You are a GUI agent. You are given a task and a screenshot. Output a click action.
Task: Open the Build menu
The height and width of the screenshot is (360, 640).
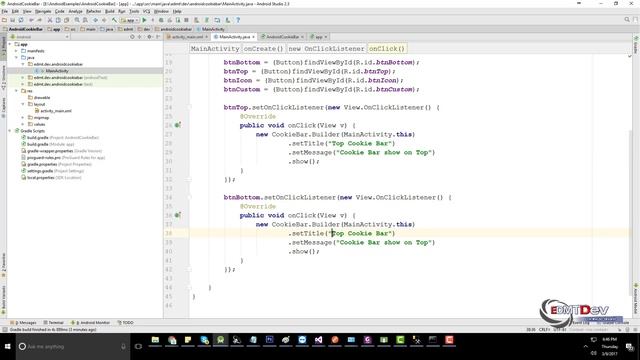[110, 11]
